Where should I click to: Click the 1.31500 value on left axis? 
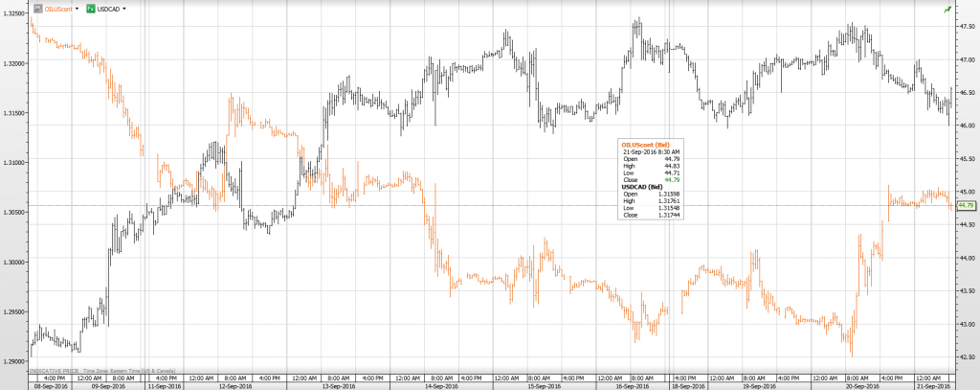pyautogui.click(x=13, y=113)
